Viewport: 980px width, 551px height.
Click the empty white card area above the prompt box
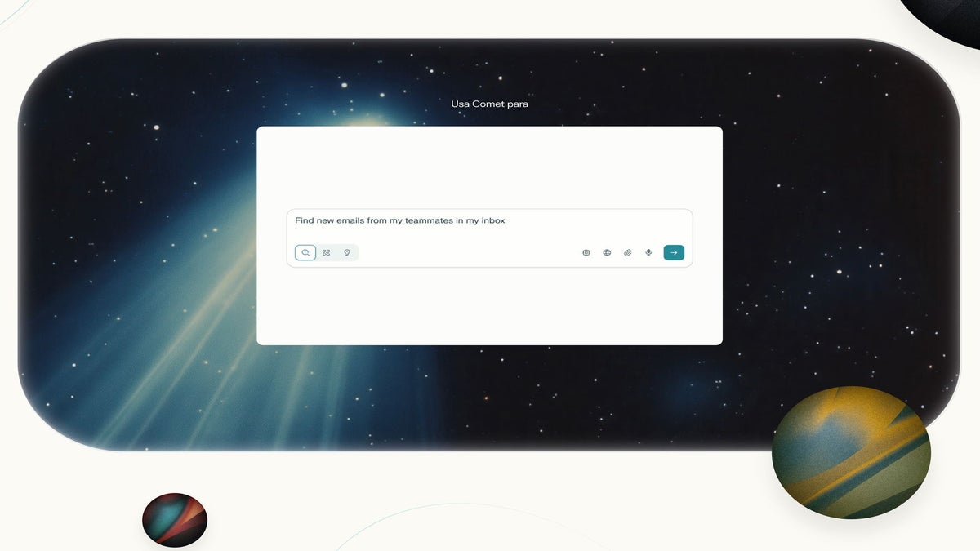click(490, 167)
